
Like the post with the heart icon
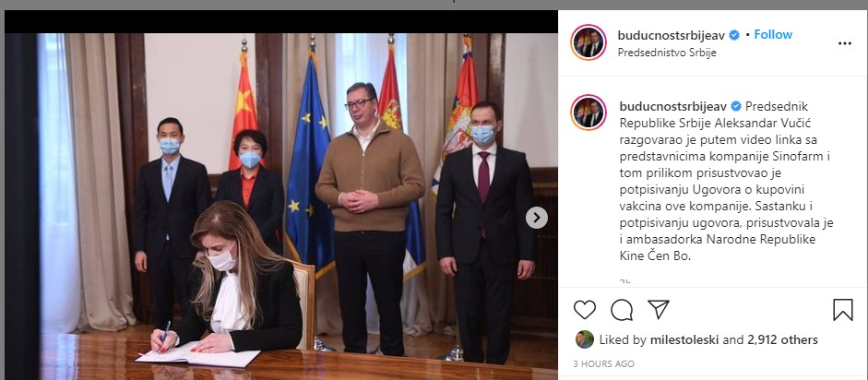[x=585, y=310]
